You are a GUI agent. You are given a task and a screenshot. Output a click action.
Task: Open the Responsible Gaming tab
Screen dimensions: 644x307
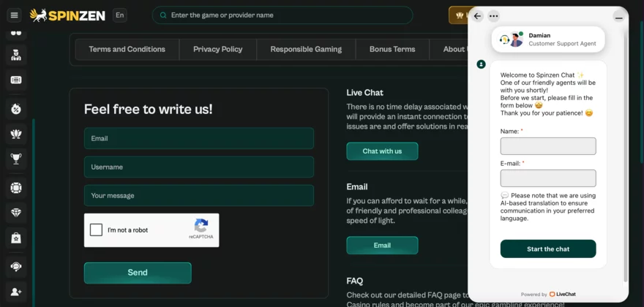pos(306,49)
